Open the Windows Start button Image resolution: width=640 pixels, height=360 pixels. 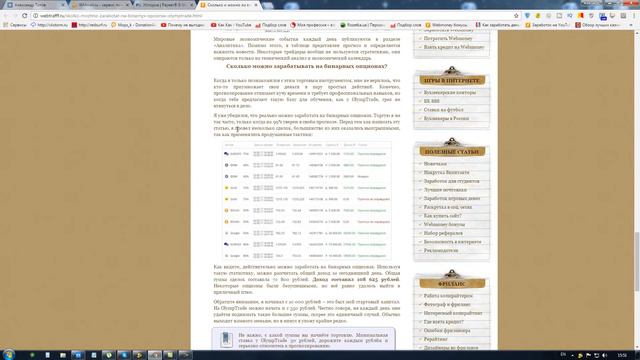point(9,354)
